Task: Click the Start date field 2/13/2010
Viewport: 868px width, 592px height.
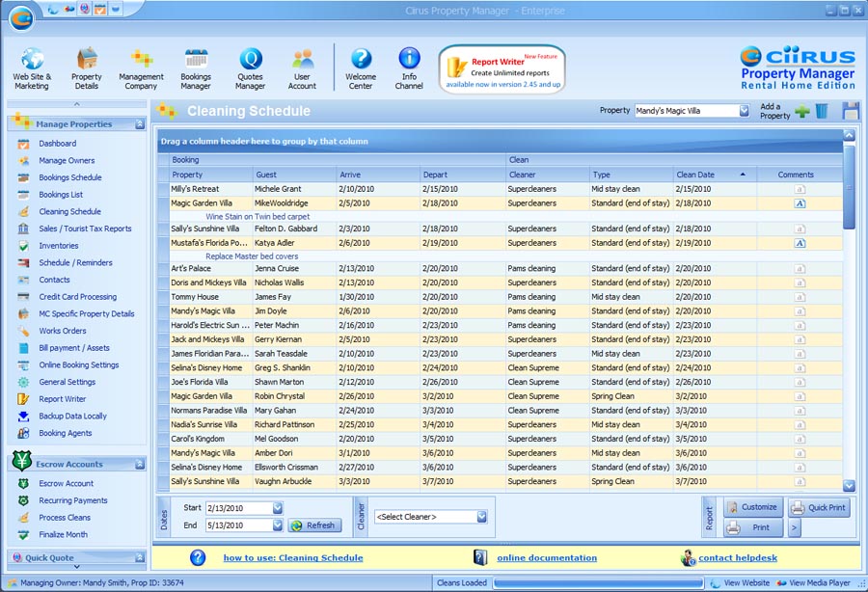Action: click(239, 508)
